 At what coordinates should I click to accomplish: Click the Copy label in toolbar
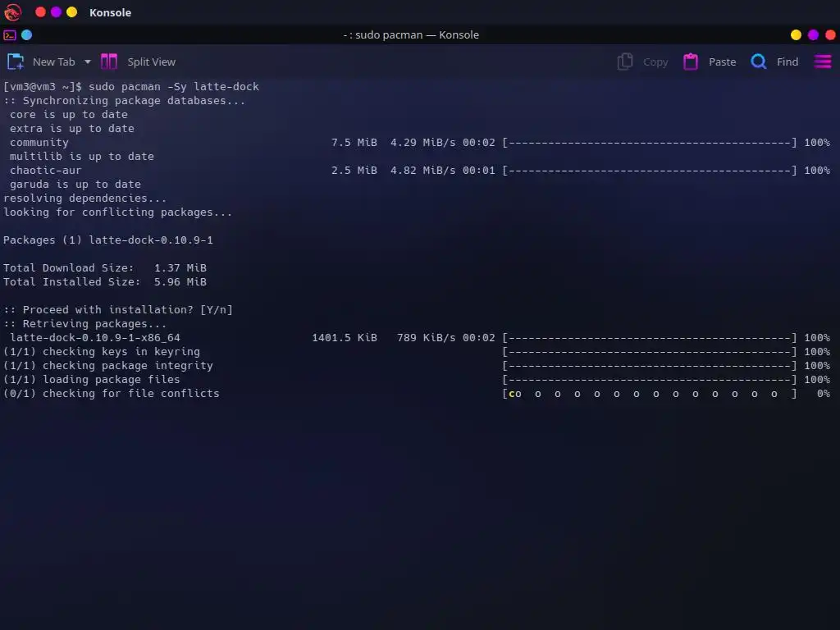point(655,62)
